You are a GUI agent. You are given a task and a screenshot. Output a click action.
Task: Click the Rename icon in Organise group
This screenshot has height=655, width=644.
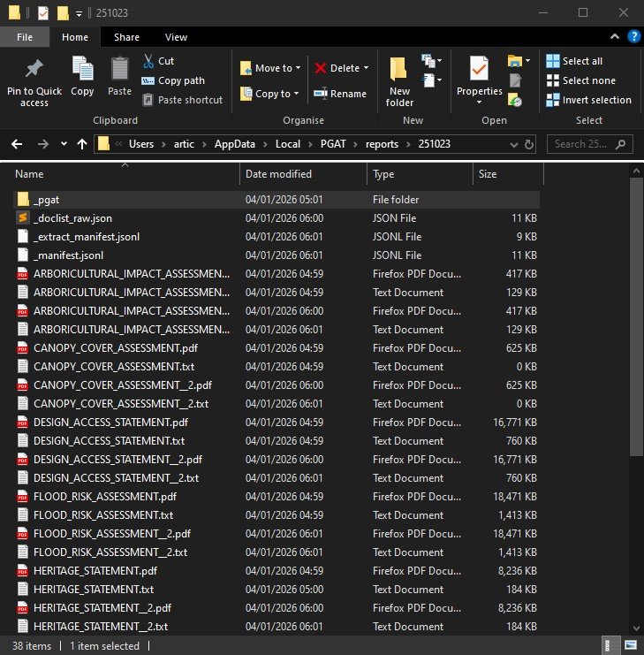[322, 94]
